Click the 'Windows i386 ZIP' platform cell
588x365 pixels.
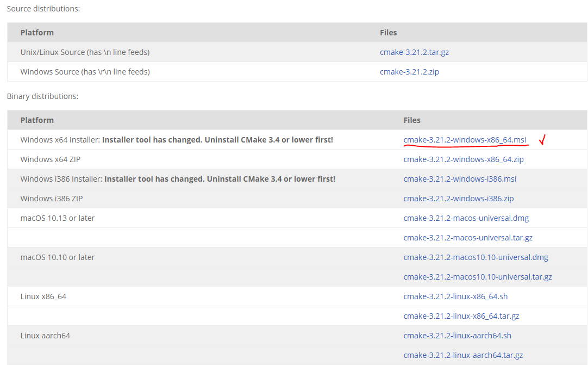tap(52, 198)
